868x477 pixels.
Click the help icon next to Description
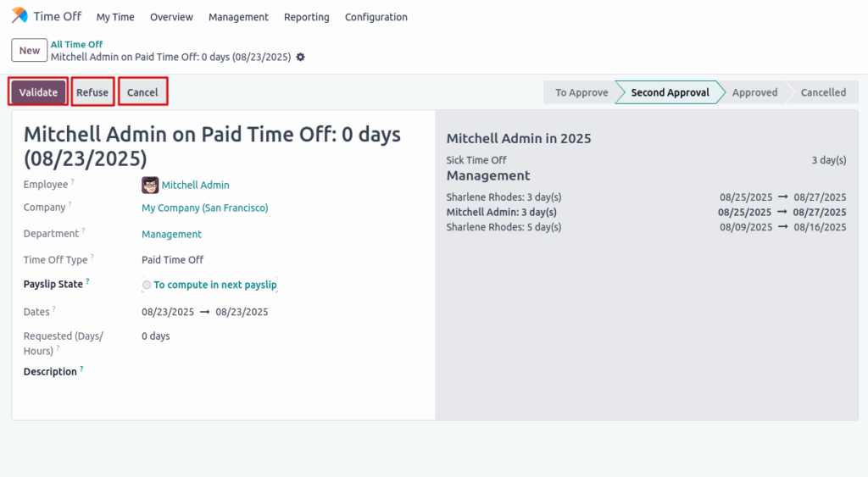[81, 369]
